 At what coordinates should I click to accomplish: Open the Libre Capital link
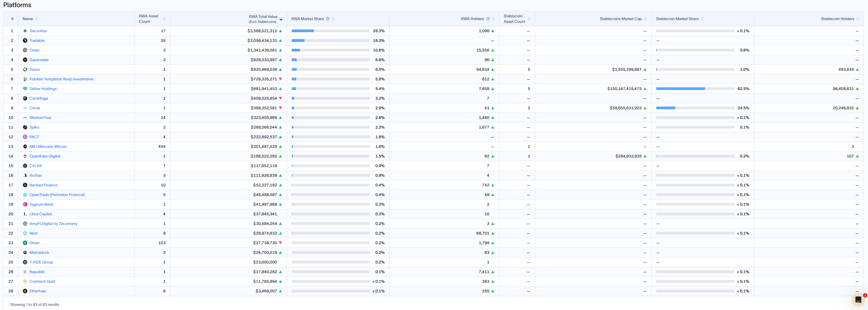click(x=41, y=214)
